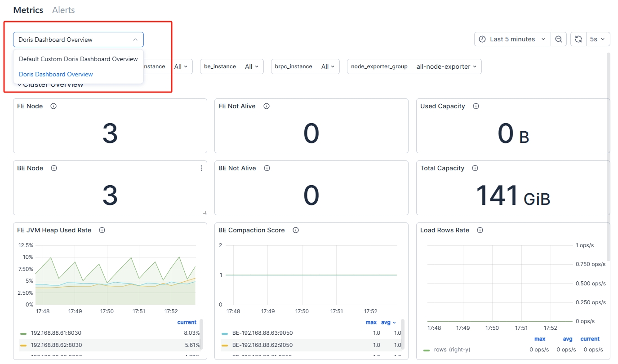The image size is (618, 364).
Task: Toggle 192.168.88.61:8030 series in legend
Action: tap(56, 333)
